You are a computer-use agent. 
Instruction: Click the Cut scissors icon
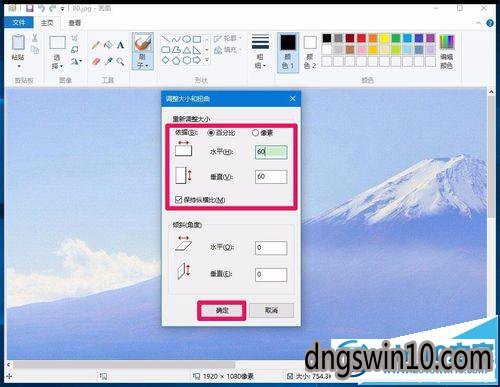(x=34, y=38)
